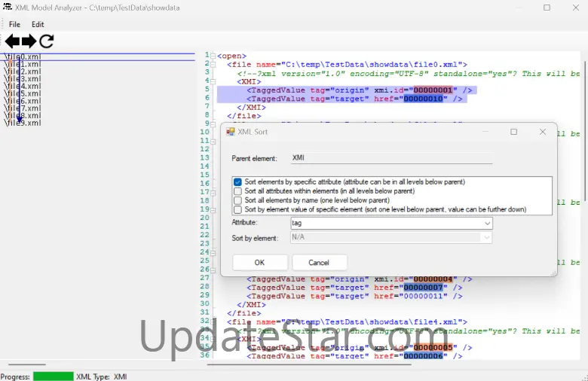
Task: Click the file list horizontal scrollbar
Action: pos(27,364)
